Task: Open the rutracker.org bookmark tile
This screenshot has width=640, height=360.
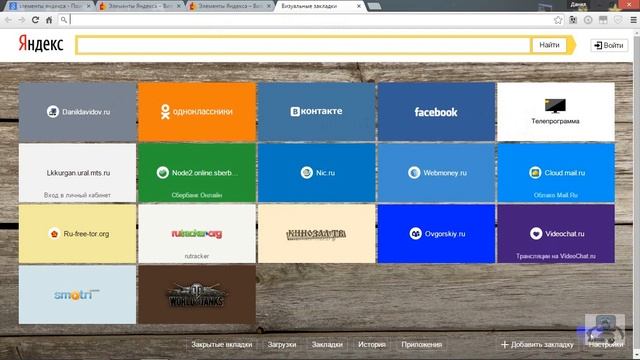Action: tap(197, 234)
